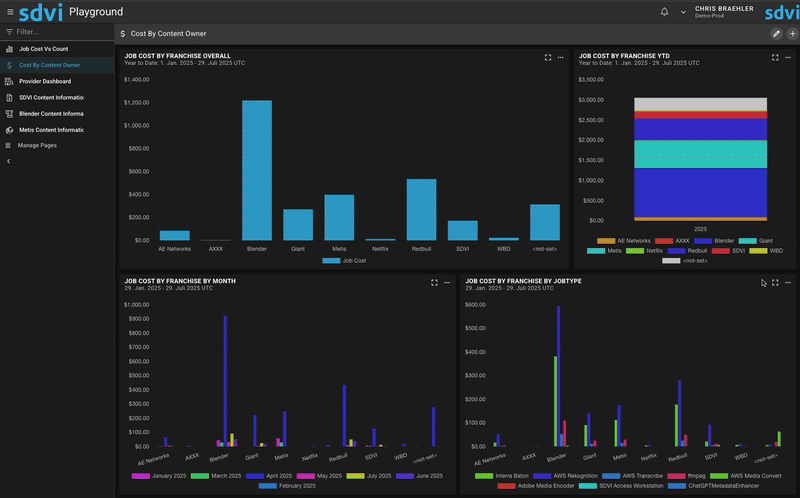Open options menu of Franchise By Month chart
This screenshot has height=498, width=800.
(x=447, y=283)
